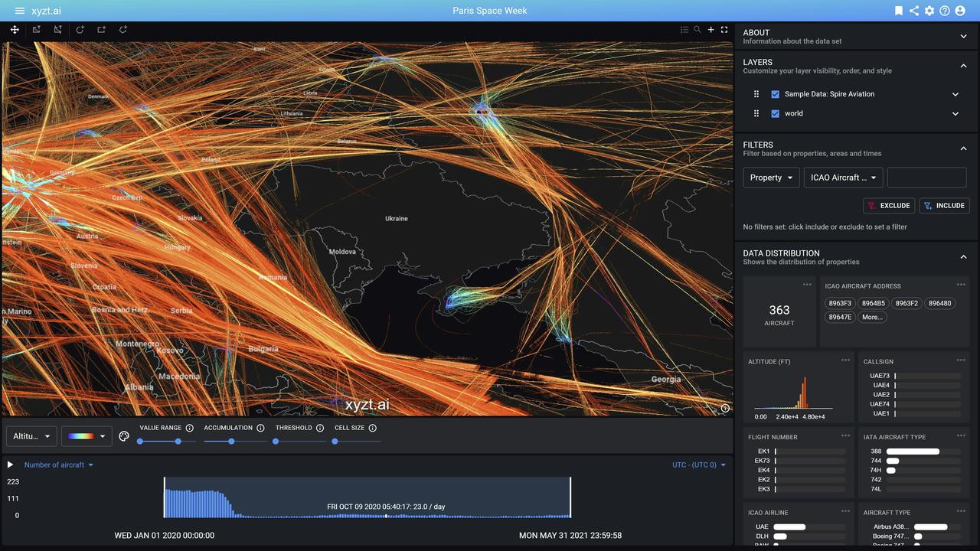
Task: Open the Property filter type dropdown
Action: click(771, 178)
